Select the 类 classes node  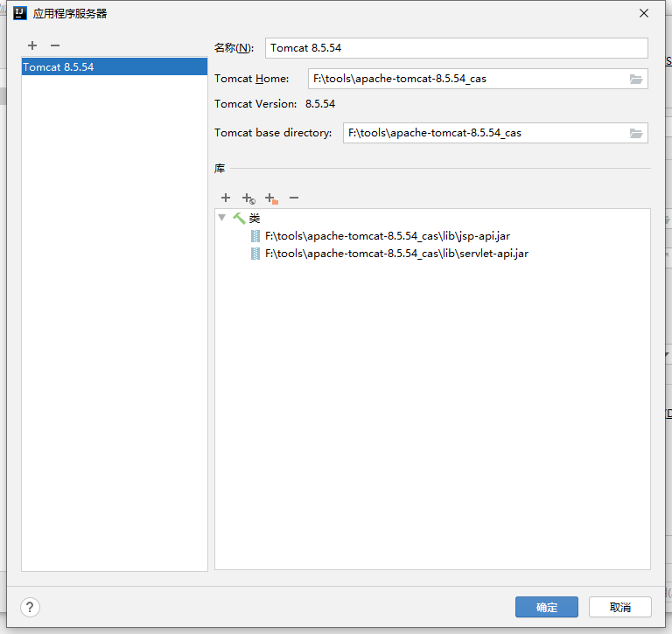tap(255, 218)
